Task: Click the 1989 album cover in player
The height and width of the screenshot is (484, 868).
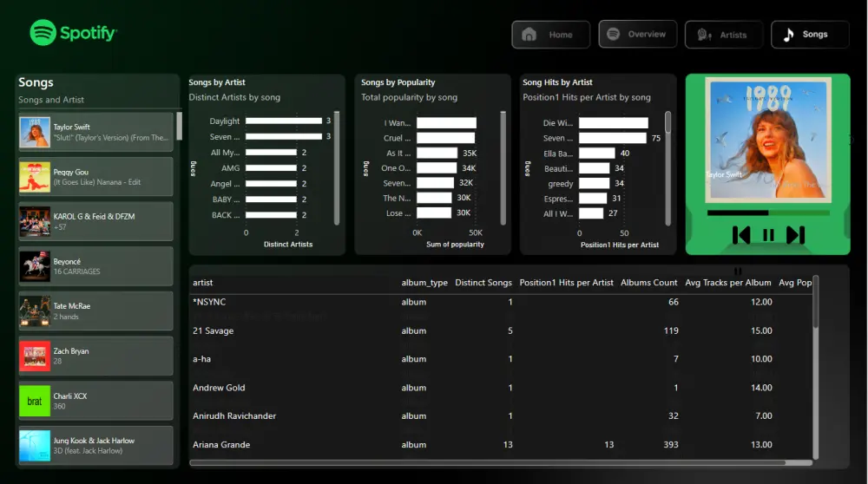Action: [768, 140]
